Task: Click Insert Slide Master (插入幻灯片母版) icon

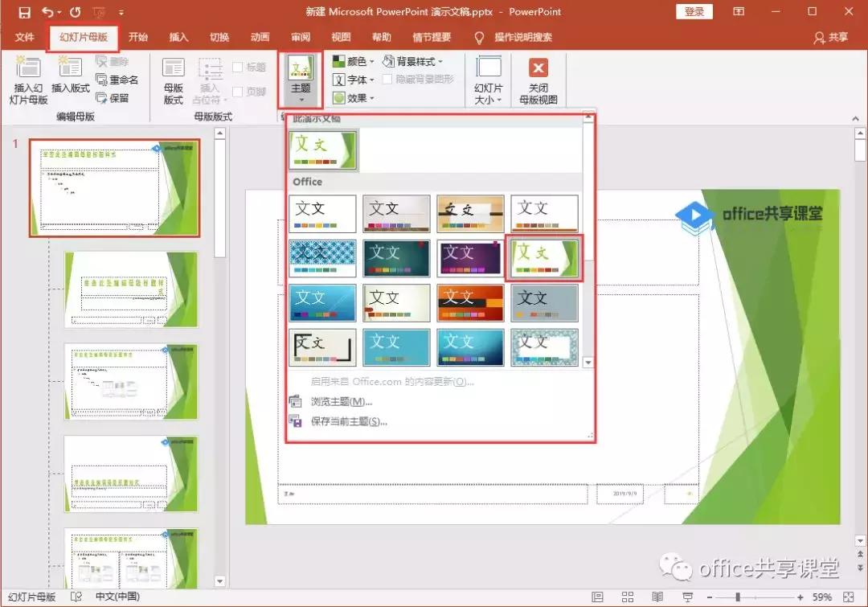Action: (x=28, y=69)
